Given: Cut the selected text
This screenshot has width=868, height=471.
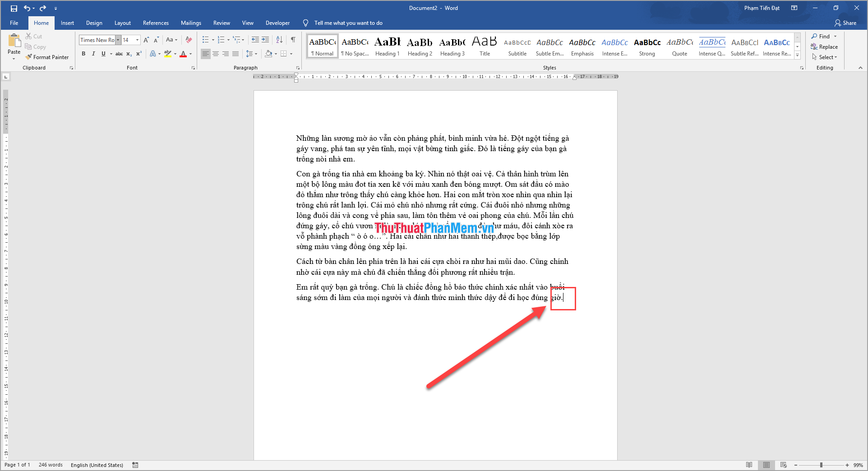Looking at the screenshot, I should pyautogui.click(x=34, y=36).
